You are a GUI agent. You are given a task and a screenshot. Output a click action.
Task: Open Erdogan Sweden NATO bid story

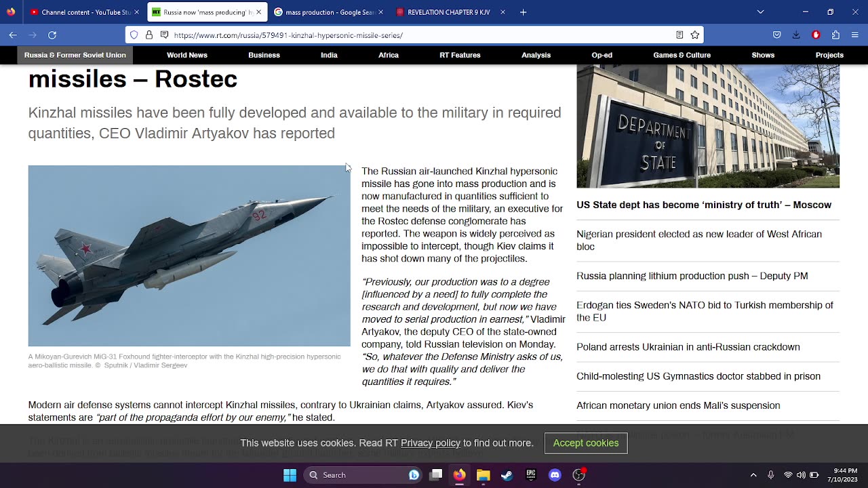pos(705,311)
